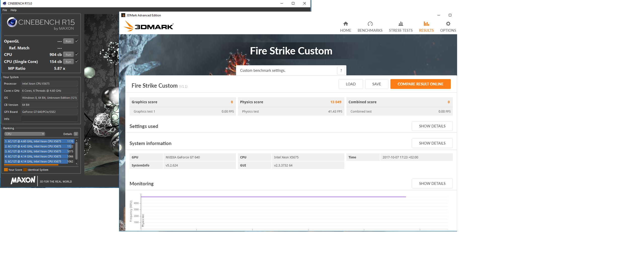Open the 3DMark Home icon
644x272 pixels.
coord(345,24)
